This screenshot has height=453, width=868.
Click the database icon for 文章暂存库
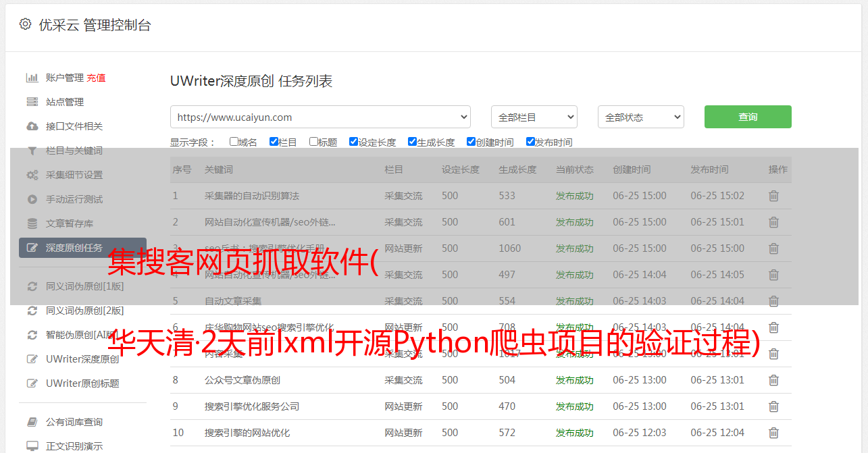pos(32,223)
